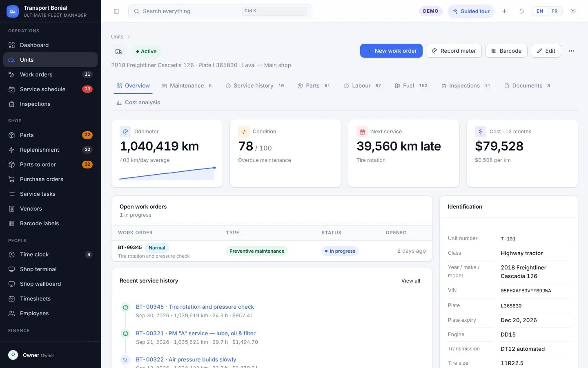This screenshot has height=368, width=588.
Task: Focus the Search everything field
Action: [220, 11]
